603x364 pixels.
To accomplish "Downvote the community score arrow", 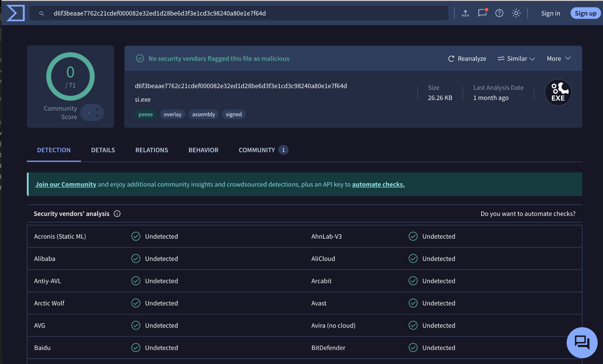I will (x=97, y=116).
